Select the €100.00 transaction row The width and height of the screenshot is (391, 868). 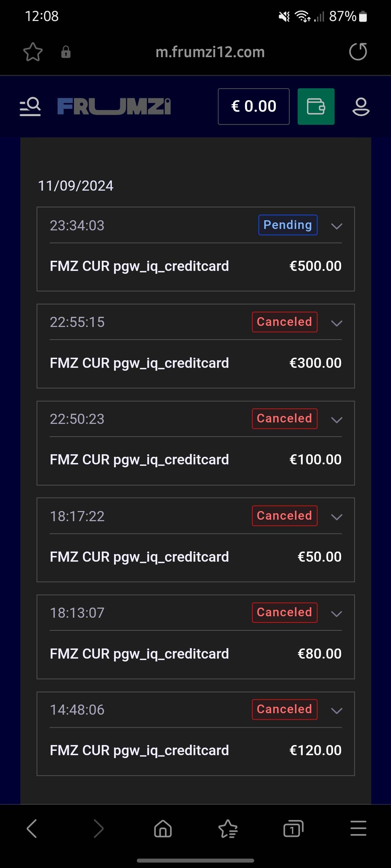(x=195, y=460)
